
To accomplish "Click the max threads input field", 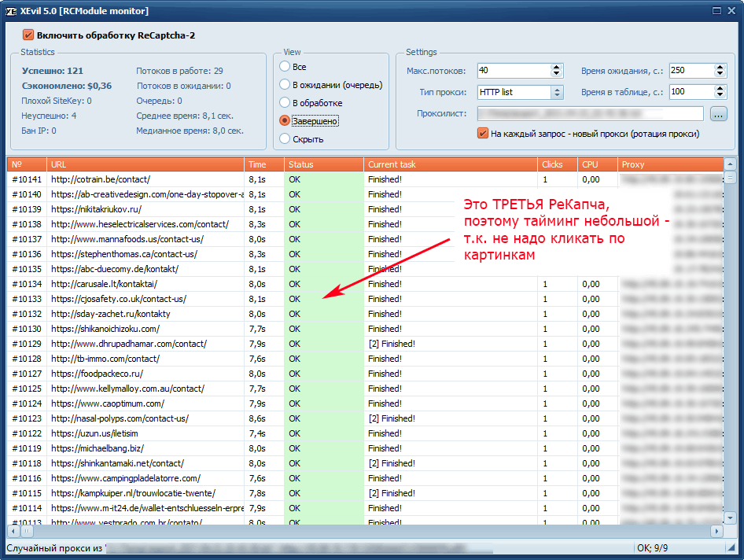I will 514,70.
